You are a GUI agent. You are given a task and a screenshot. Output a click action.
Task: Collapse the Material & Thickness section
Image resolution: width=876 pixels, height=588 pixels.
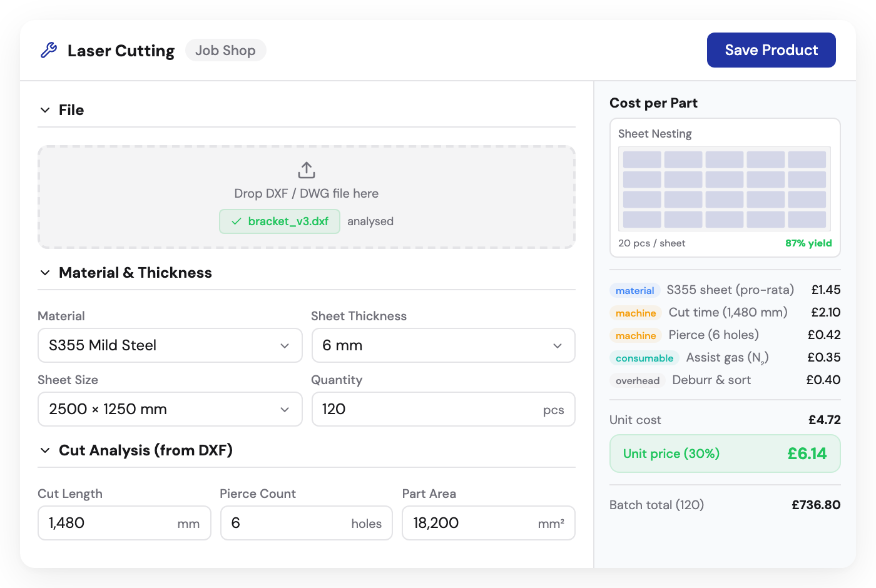pos(44,273)
